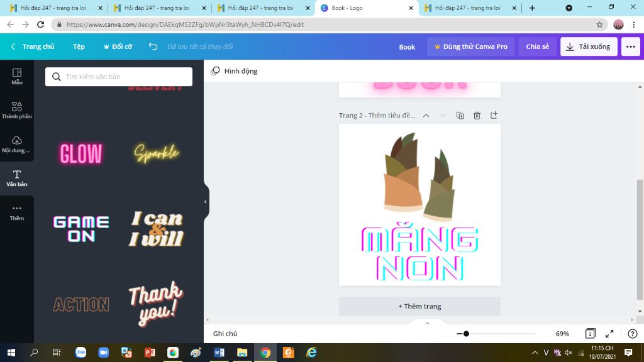Add the ACTION outline text style
644x362 pixels.
pyautogui.click(x=81, y=304)
